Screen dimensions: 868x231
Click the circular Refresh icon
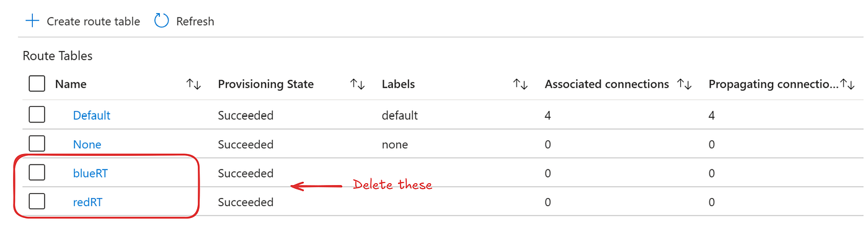[161, 21]
